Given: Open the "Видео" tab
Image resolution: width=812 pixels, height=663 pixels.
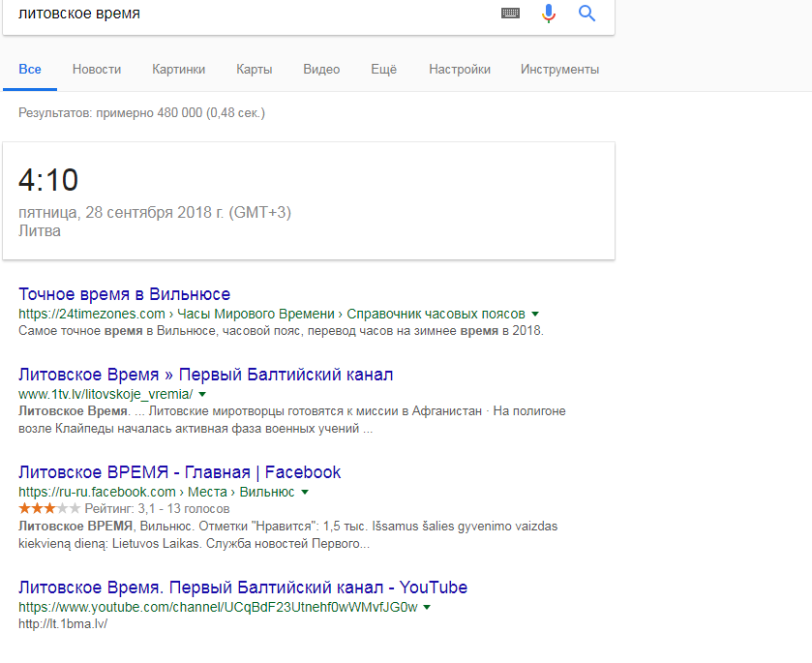Looking at the screenshot, I should click(321, 70).
